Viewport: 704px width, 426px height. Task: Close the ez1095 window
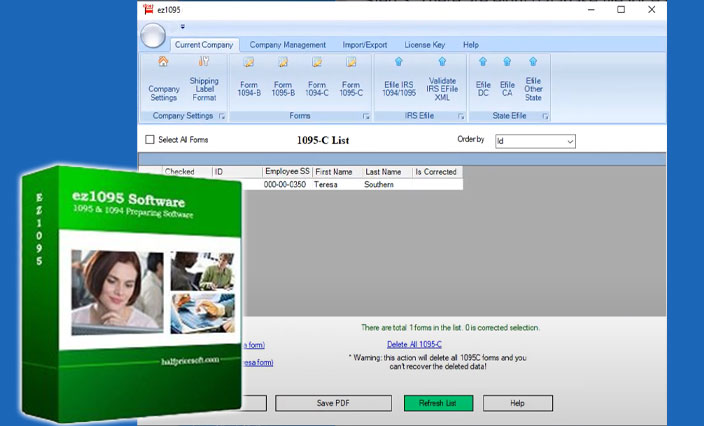(x=651, y=9)
